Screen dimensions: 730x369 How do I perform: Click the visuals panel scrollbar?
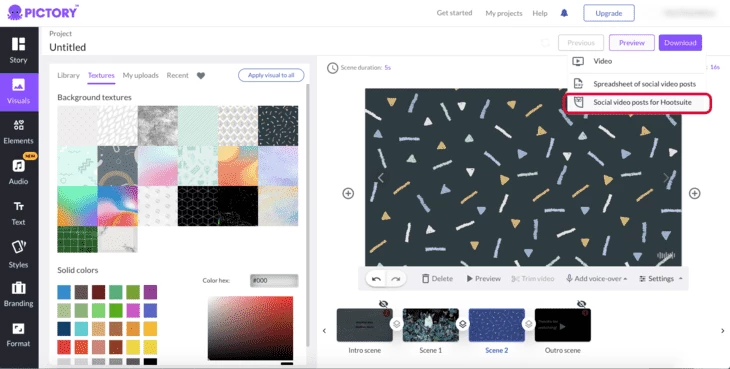click(307, 214)
